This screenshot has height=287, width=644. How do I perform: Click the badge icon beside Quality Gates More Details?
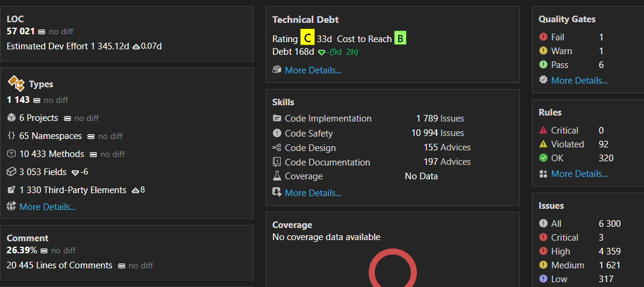pyautogui.click(x=543, y=81)
